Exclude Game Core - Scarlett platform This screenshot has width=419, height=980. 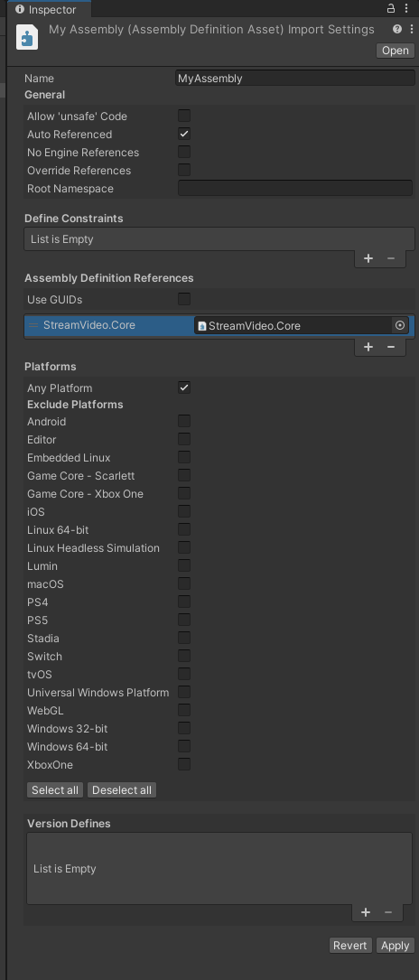pos(184,476)
